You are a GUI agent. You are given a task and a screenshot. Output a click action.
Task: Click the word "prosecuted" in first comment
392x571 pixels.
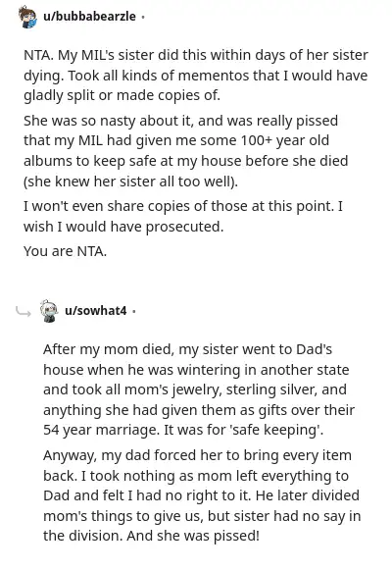[184, 227]
